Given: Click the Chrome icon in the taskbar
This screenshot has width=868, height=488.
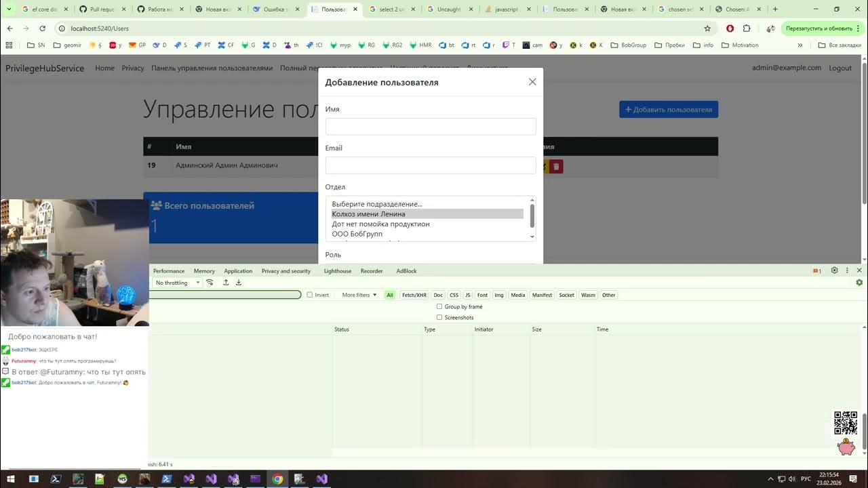Looking at the screenshot, I should point(277,479).
